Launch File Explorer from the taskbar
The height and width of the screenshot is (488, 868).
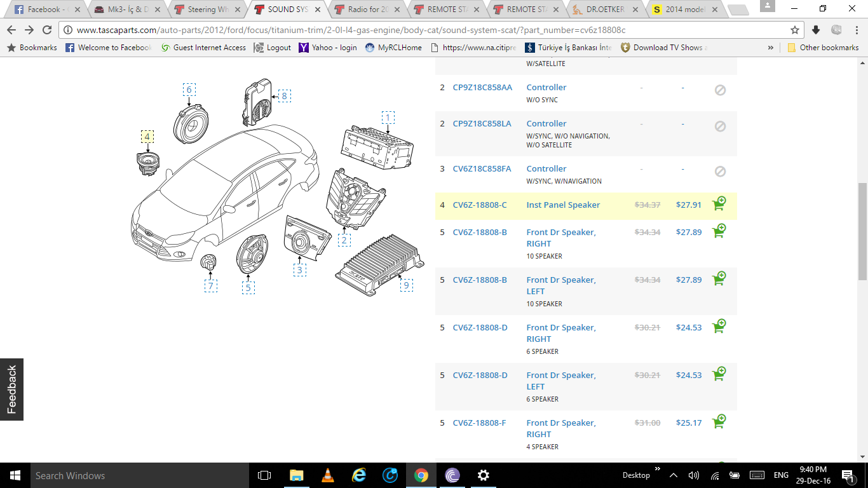tap(296, 475)
